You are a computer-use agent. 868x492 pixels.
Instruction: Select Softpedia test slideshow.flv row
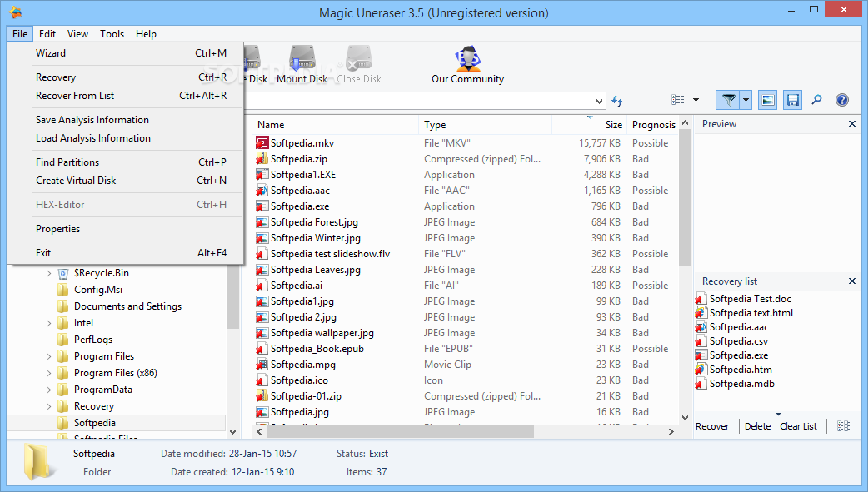click(465, 254)
